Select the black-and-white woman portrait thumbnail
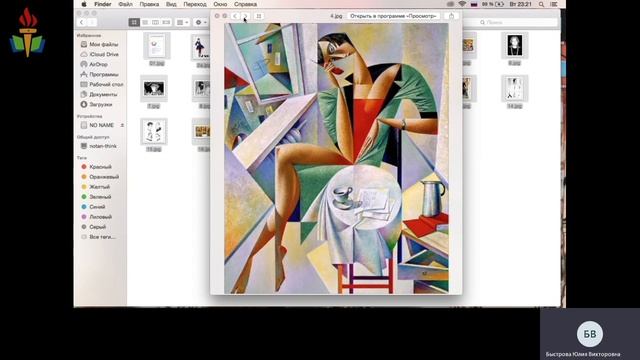This screenshot has height=360, width=640. coord(514,45)
